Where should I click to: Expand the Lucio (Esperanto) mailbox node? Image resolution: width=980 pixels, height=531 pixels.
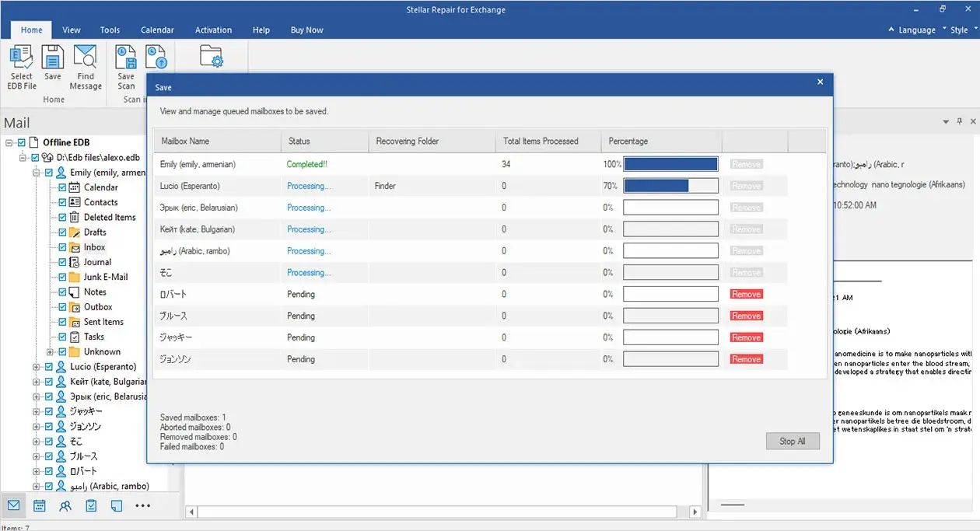coord(37,367)
